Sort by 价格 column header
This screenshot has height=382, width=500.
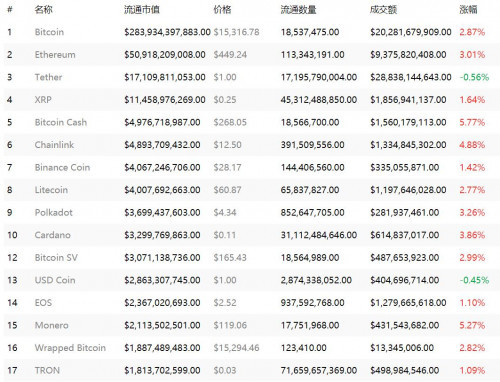tap(222, 10)
